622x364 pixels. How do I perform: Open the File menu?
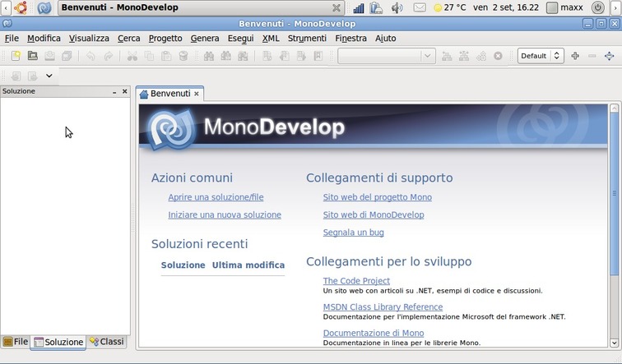click(12, 38)
